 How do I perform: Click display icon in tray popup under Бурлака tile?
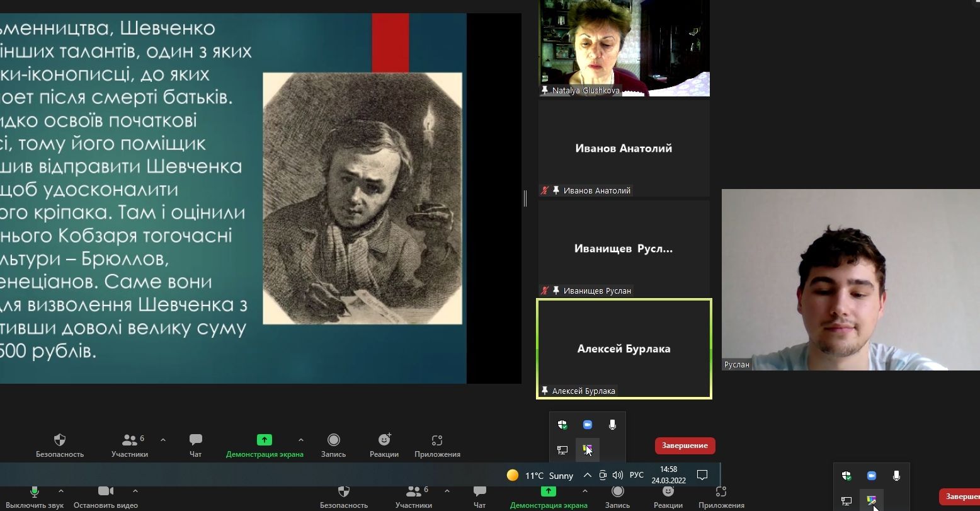click(x=562, y=450)
